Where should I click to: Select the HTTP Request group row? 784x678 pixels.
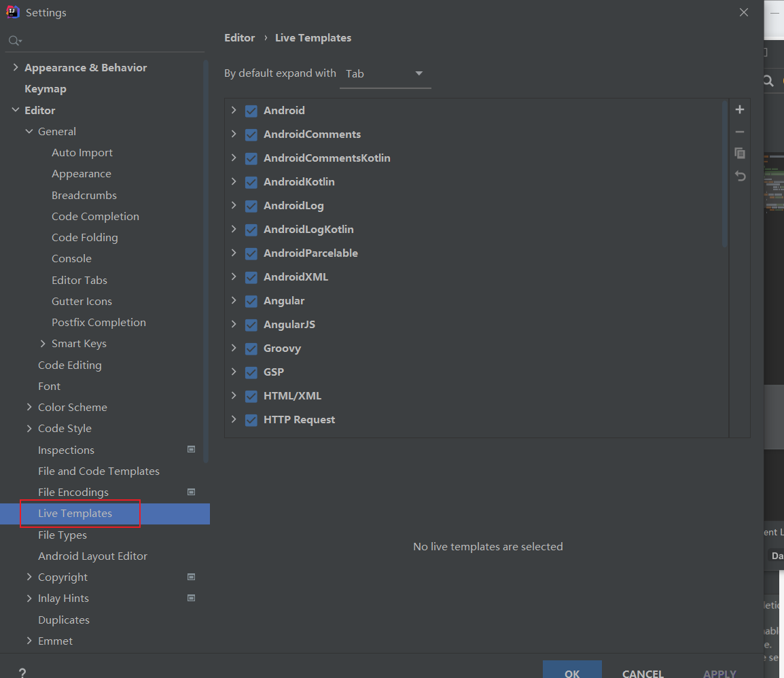click(x=476, y=419)
